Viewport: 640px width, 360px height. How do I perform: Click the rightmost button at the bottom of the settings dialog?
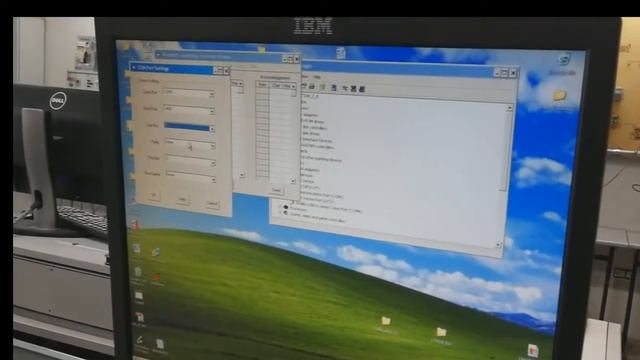coord(212,203)
